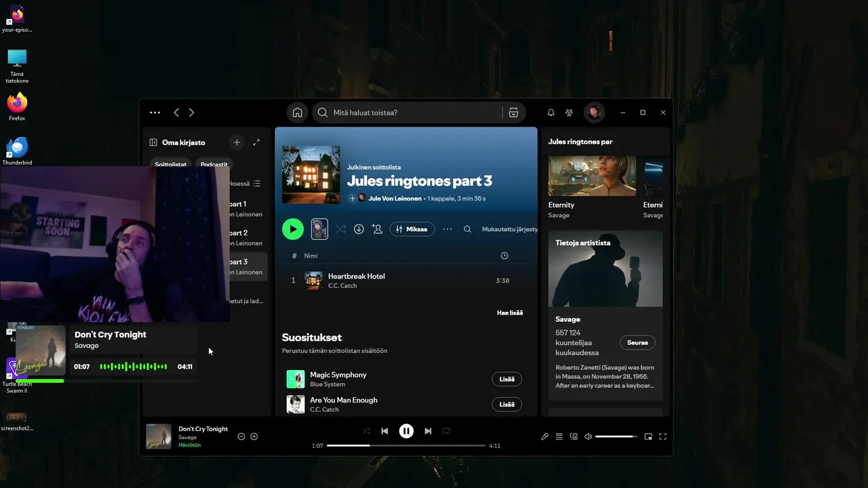Click the 'Hae lisää' link

click(510, 312)
